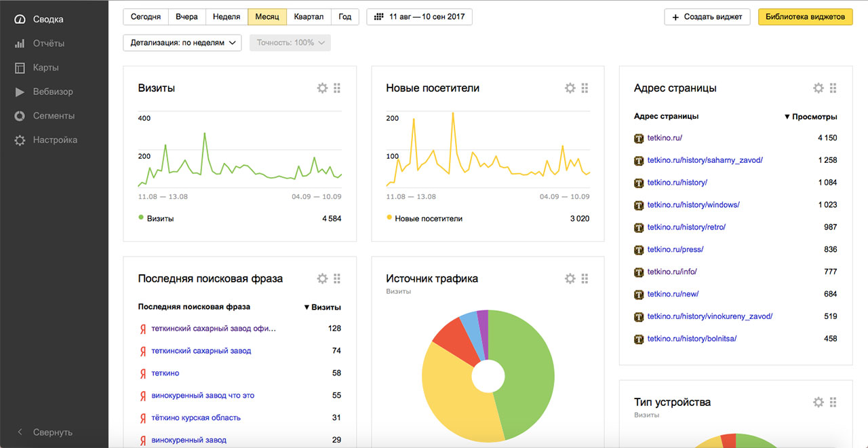Viewport: 868px width, 448px height.
Task: Open phrase винокуренный завод with 29 visits
Action: 189,441
